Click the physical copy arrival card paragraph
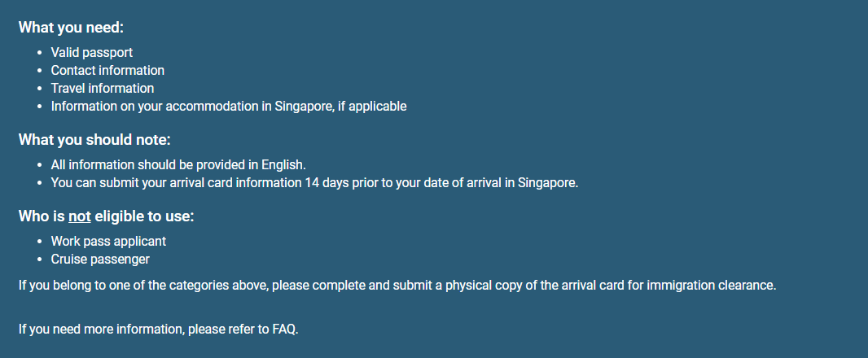 point(397,286)
